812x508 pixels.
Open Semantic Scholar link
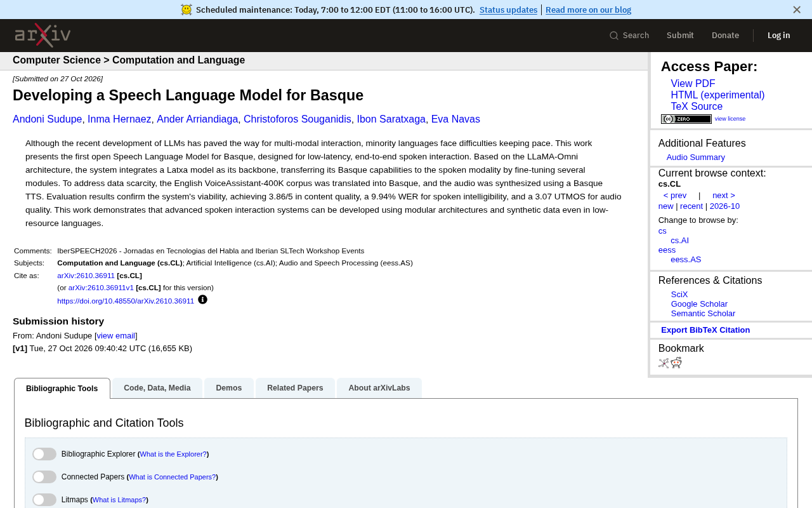tap(703, 314)
